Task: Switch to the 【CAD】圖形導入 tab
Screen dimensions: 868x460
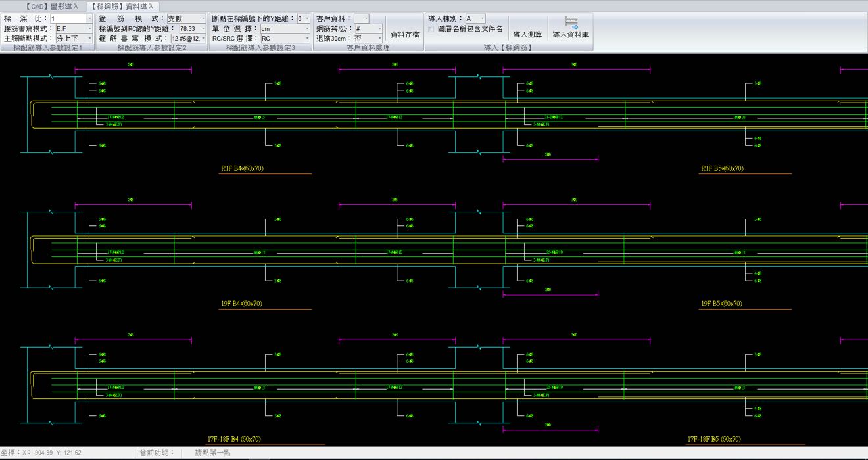Action: (53, 6)
